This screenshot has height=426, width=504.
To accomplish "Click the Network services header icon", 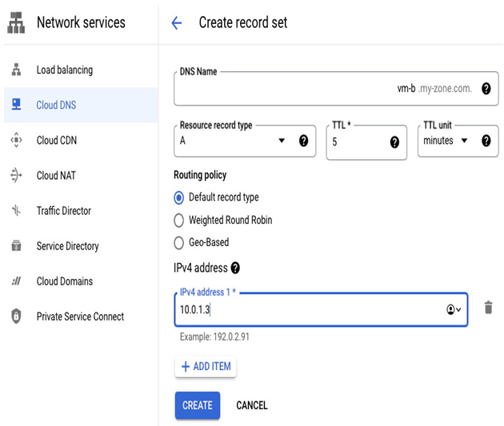I will tap(16, 22).
